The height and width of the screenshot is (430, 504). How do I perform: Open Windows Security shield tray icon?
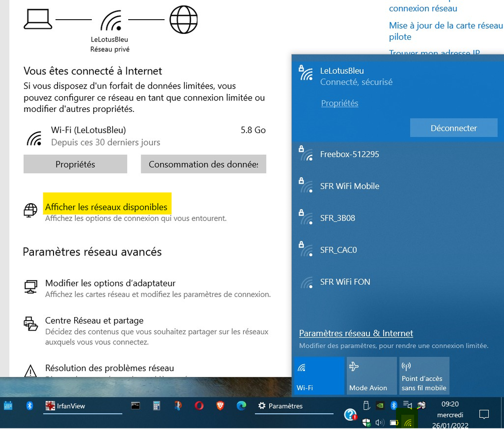pos(366,422)
